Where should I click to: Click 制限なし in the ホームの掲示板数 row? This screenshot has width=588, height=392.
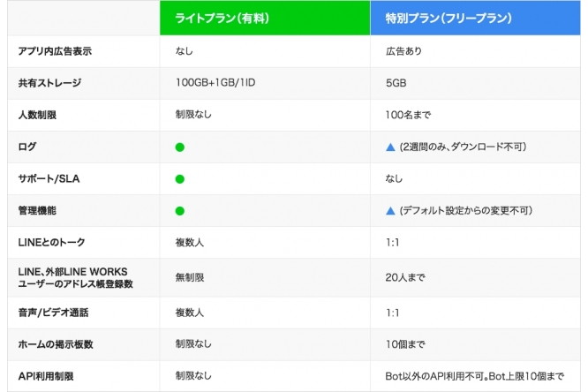[193, 344]
